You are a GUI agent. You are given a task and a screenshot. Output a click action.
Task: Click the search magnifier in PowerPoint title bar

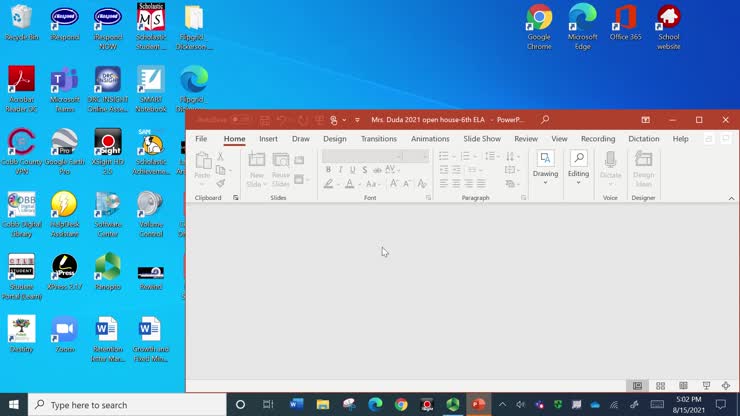[x=545, y=120]
